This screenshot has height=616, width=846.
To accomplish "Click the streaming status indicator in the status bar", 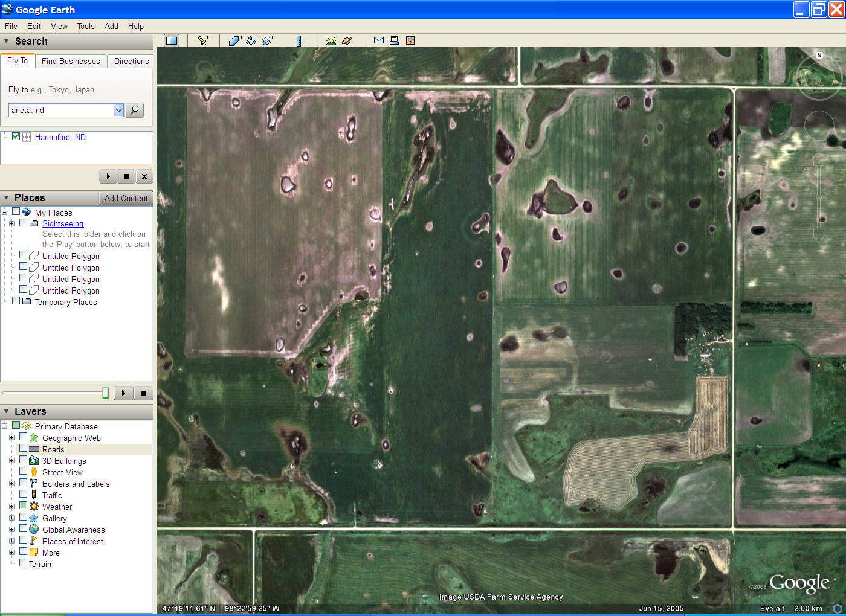I will (x=838, y=608).
